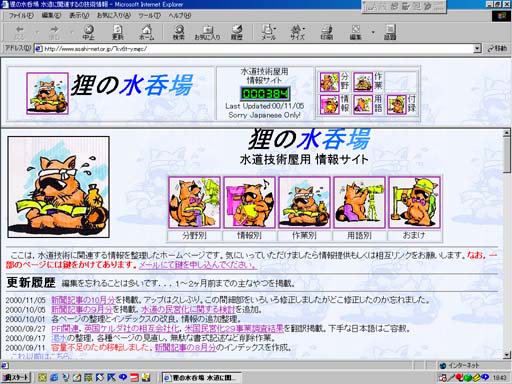
Task: Click the page's vertical scrollbar down arrow
Action: pyautogui.click(x=506, y=355)
